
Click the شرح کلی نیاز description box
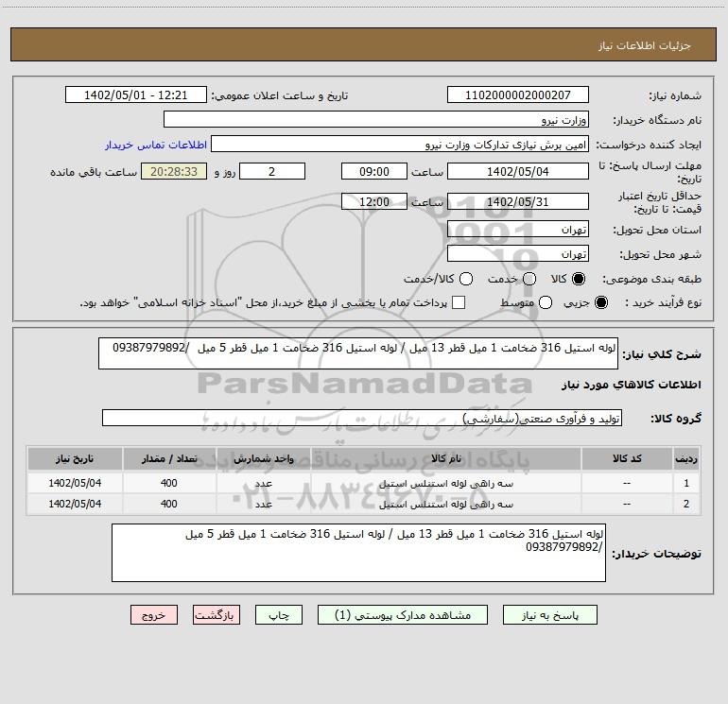click(x=358, y=353)
